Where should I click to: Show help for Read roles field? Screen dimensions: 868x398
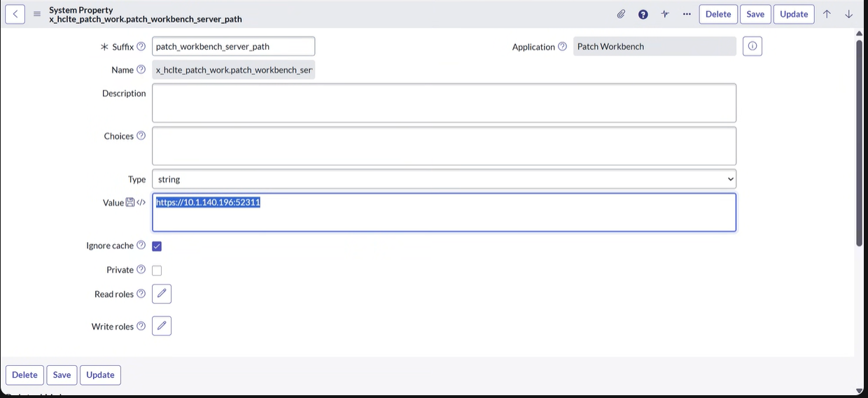pyautogui.click(x=141, y=294)
